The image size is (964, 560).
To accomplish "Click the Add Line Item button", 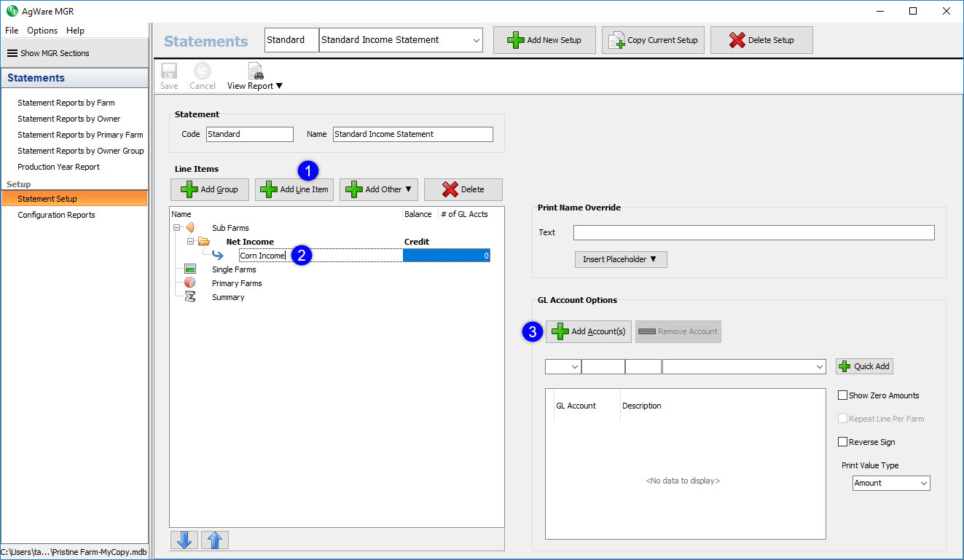I will [x=294, y=189].
